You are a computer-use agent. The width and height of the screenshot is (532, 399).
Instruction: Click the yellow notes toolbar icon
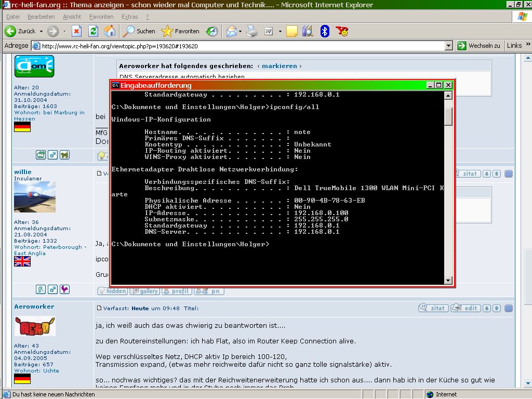292,31
